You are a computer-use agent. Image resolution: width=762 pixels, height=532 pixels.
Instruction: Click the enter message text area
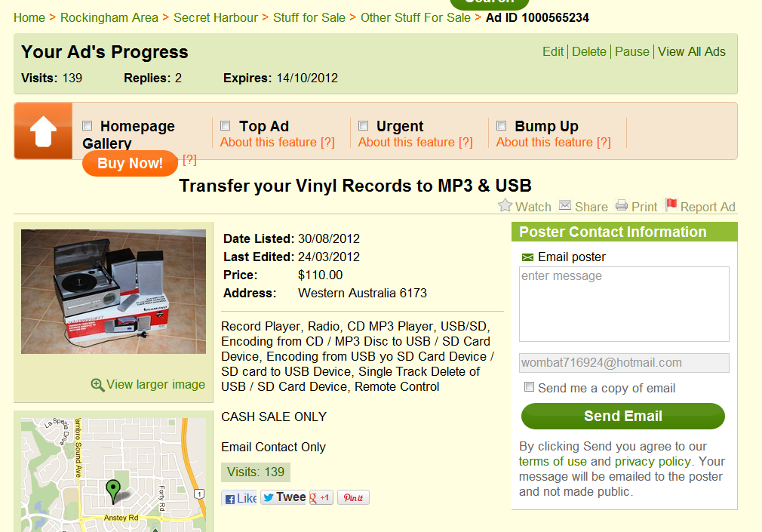point(624,304)
